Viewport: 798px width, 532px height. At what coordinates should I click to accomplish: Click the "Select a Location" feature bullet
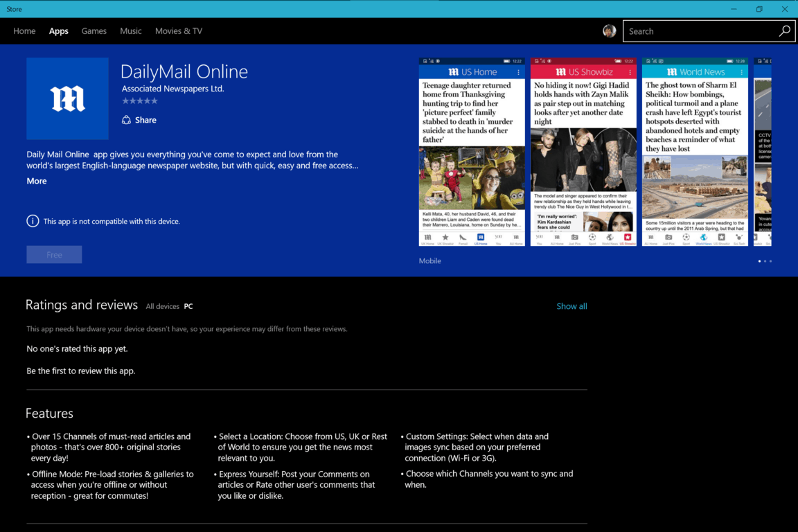click(x=301, y=447)
